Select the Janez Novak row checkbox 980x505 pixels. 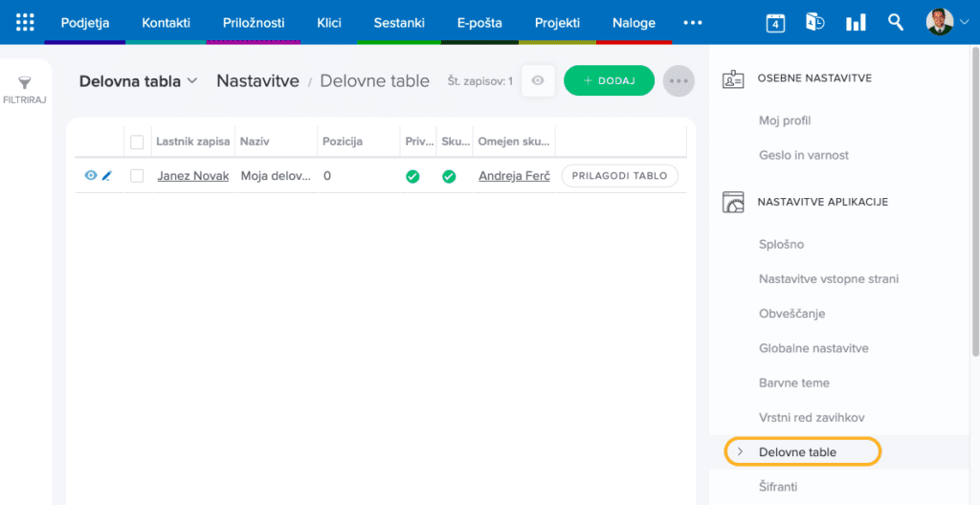coord(137,176)
